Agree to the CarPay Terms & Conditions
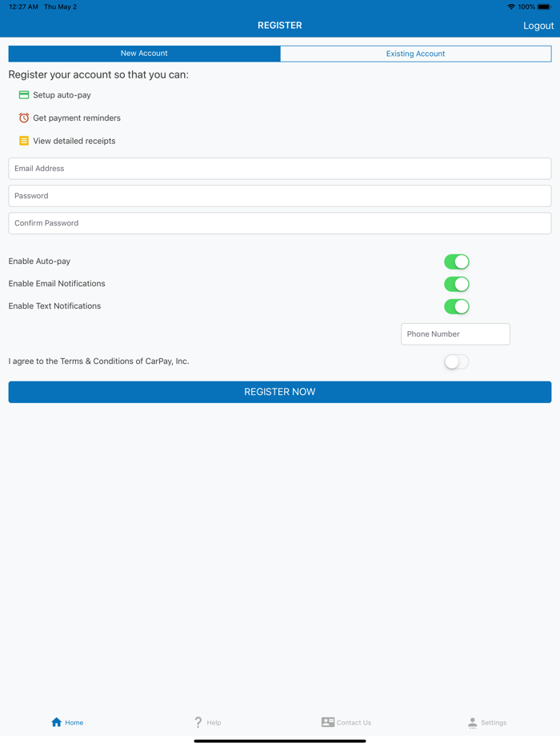The width and height of the screenshot is (560, 747). point(456,362)
